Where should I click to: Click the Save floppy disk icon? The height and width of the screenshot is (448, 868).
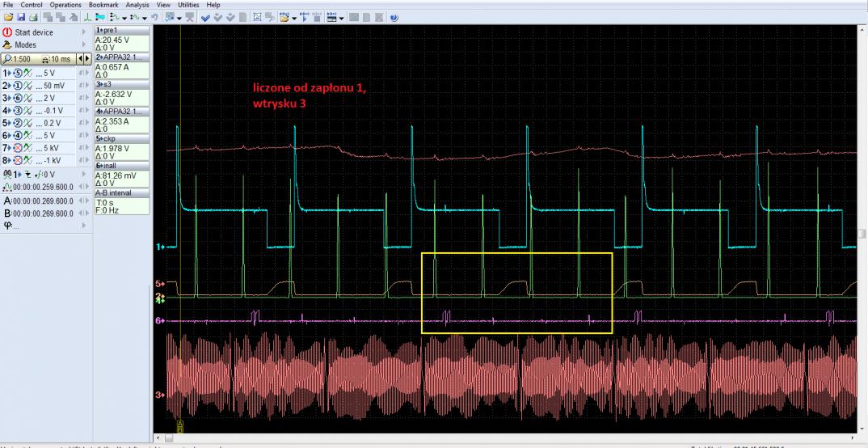[x=21, y=17]
